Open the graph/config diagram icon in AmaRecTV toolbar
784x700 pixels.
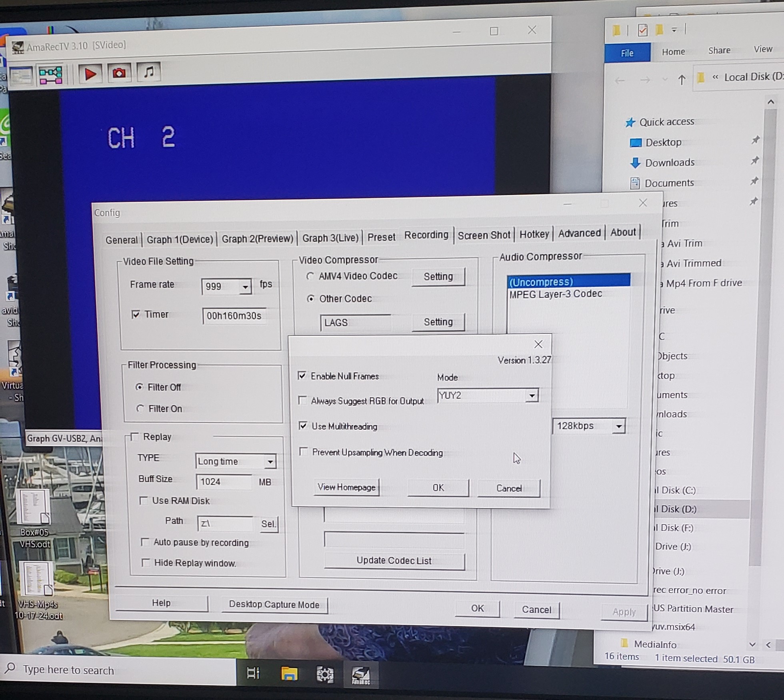(x=50, y=75)
